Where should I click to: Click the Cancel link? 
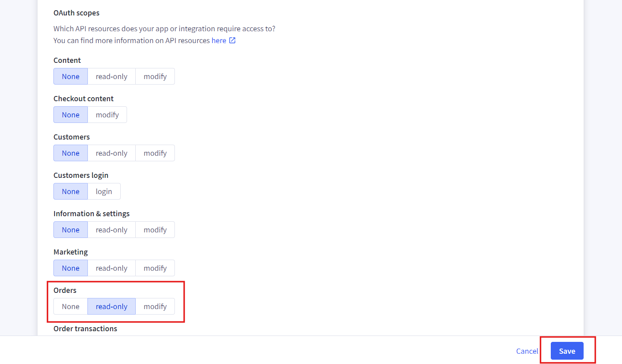click(527, 351)
